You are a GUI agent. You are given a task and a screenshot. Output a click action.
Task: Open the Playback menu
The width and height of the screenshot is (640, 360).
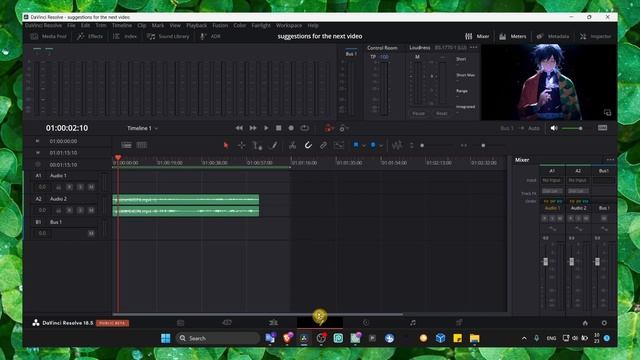(197, 25)
